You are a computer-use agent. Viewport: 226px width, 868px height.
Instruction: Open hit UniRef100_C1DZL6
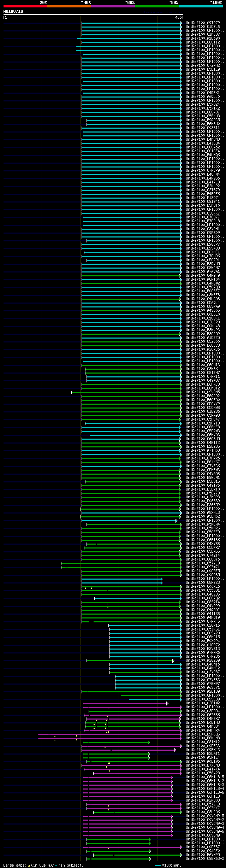point(203,27)
